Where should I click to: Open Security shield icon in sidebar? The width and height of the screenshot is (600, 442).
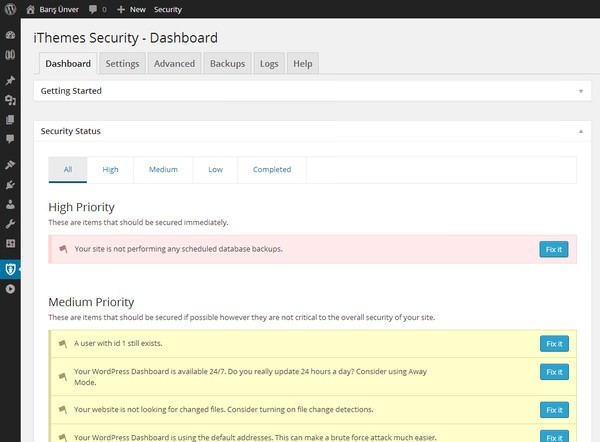(10, 269)
